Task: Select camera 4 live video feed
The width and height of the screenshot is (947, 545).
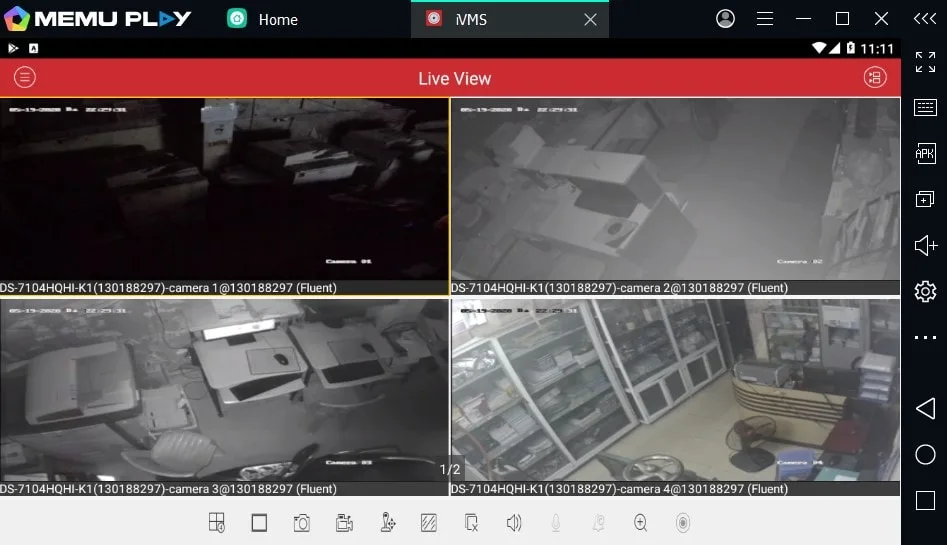Action: [675, 390]
